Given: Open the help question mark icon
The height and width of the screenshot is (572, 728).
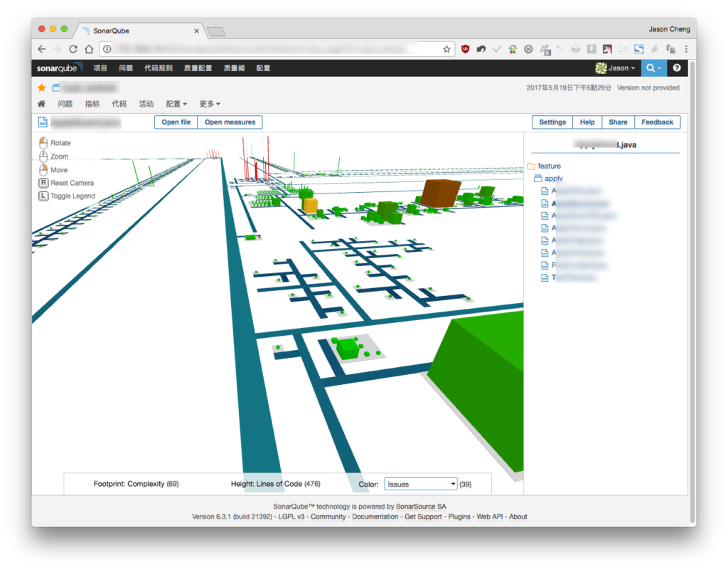Looking at the screenshot, I should (677, 68).
